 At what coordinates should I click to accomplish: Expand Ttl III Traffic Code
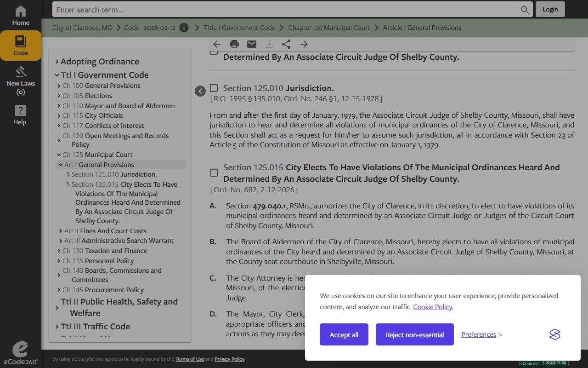(x=57, y=327)
